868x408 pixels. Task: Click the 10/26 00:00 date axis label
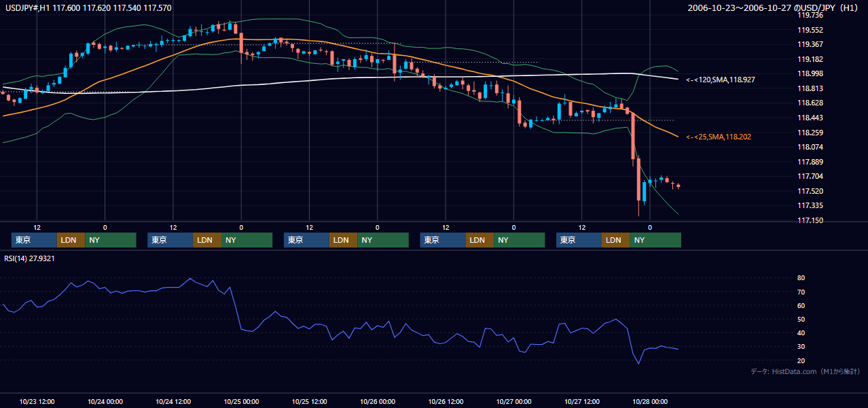coord(378,401)
